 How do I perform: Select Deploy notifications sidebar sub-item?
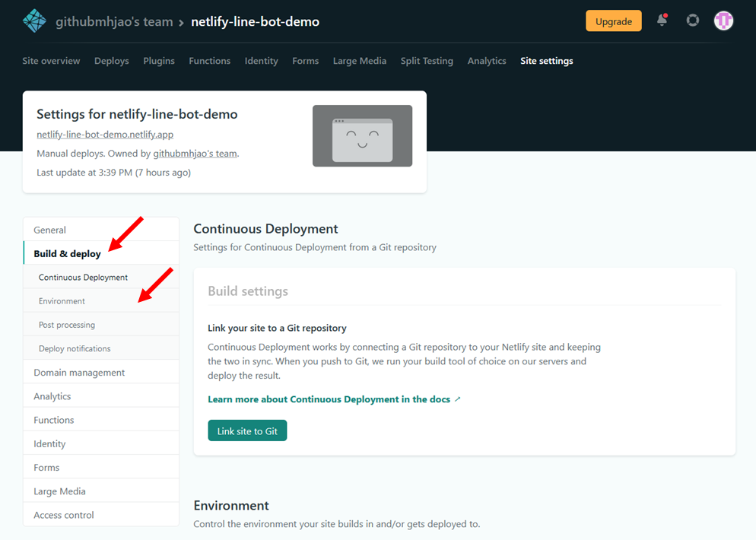coord(101,348)
